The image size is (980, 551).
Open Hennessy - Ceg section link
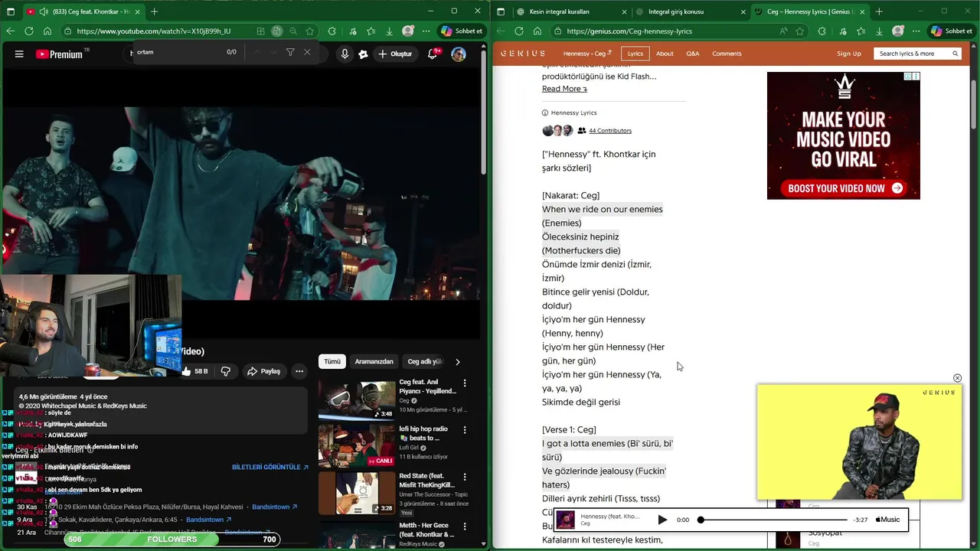[587, 54]
